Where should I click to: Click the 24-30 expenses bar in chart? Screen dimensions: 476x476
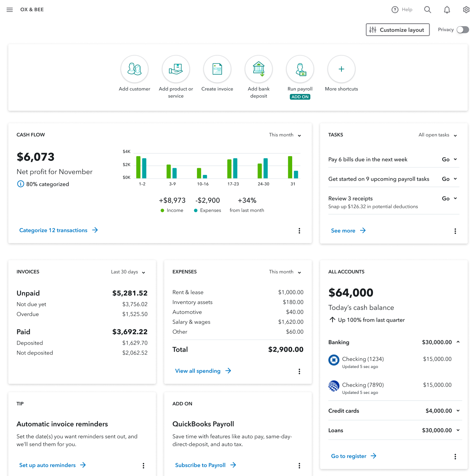click(266, 168)
